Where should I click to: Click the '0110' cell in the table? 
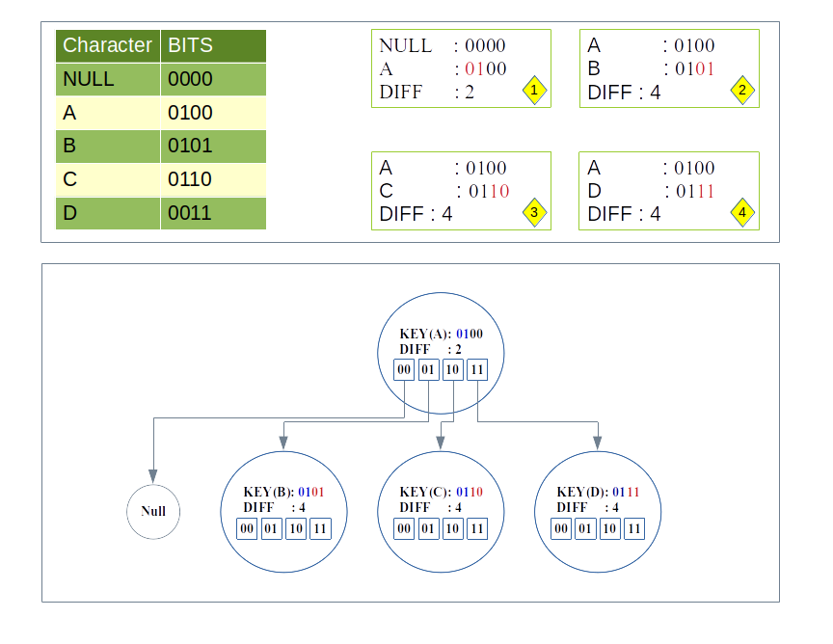(214, 179)
